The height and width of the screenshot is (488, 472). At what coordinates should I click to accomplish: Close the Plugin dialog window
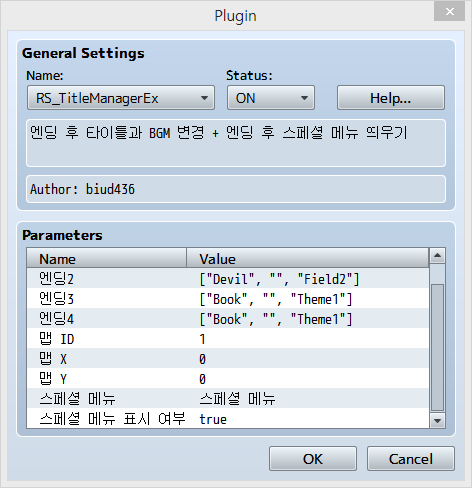pyautogui.click(x=449, y=12)
